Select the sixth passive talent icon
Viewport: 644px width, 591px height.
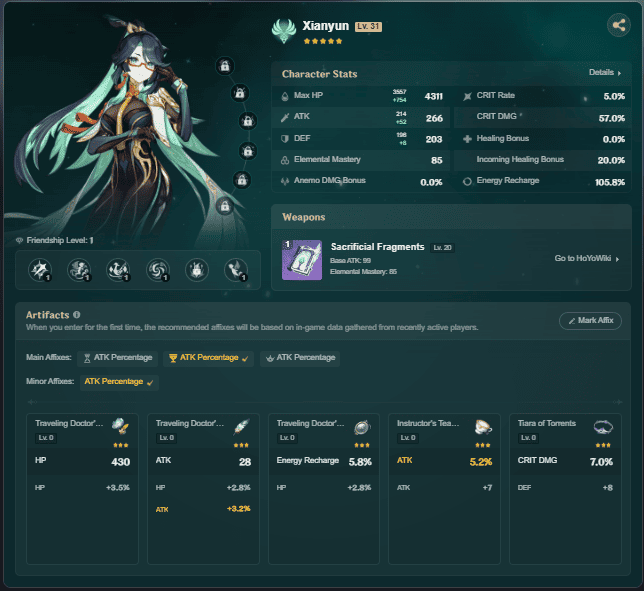pyautogui.click(x=236, y=270)
